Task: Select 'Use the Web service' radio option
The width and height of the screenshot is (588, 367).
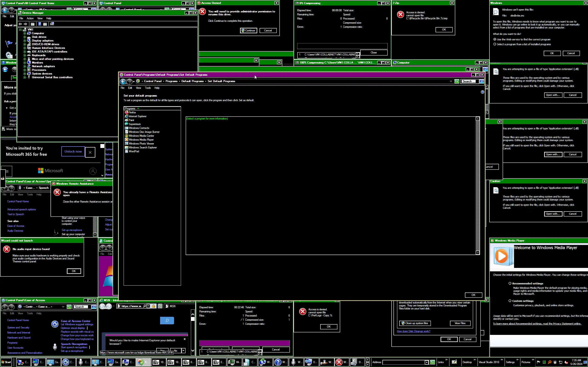Action: pyautogui.click(x=495, y=39)
